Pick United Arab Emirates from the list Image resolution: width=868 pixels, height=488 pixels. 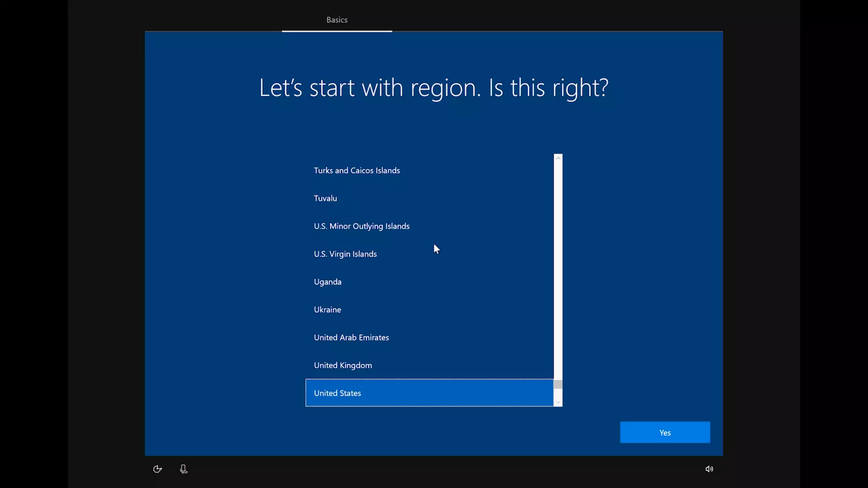351,338
